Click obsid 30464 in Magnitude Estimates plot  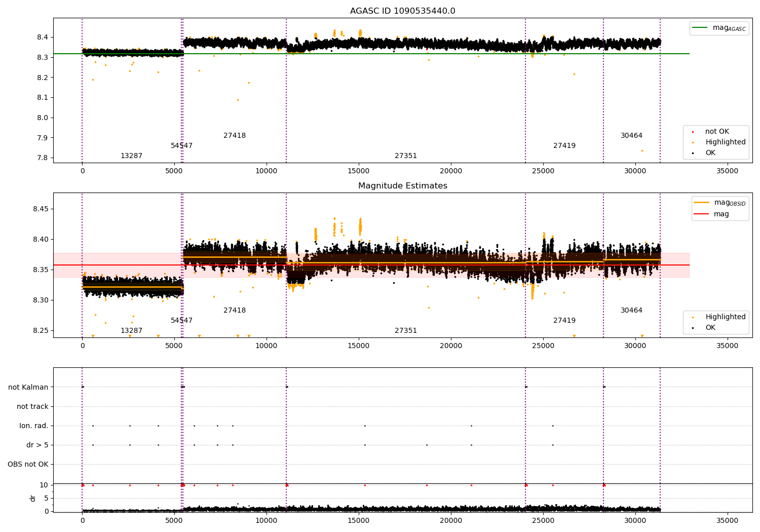click(x=631, y=311)
